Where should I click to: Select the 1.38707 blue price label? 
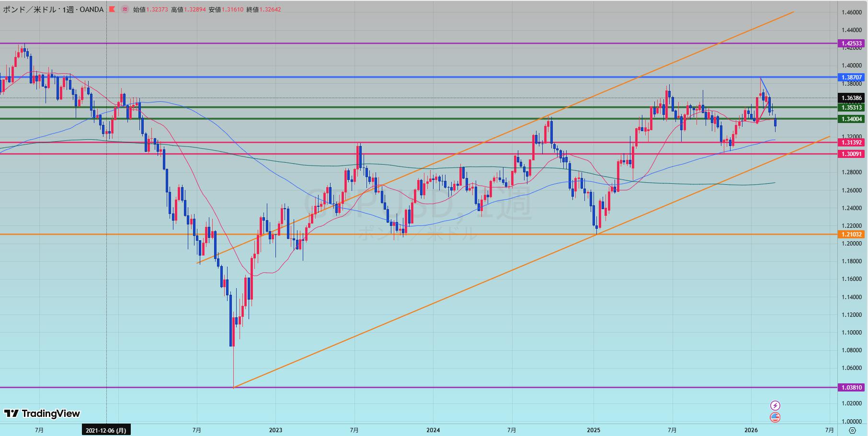[852, 77]
